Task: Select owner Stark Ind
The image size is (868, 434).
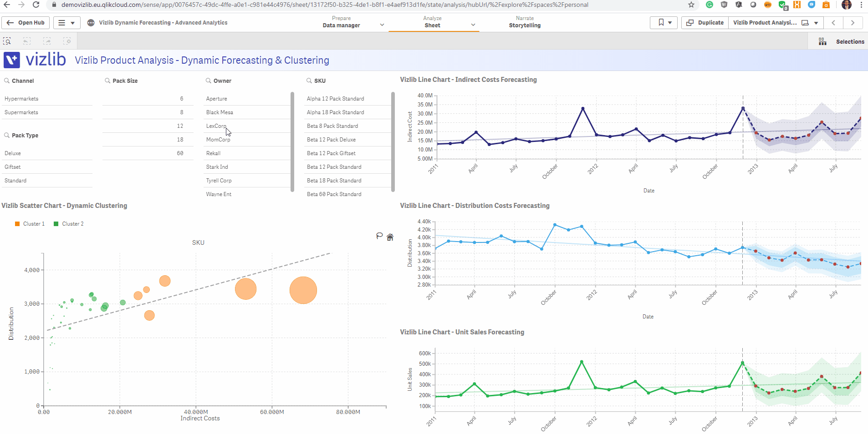Action: (x=247, y=167)
